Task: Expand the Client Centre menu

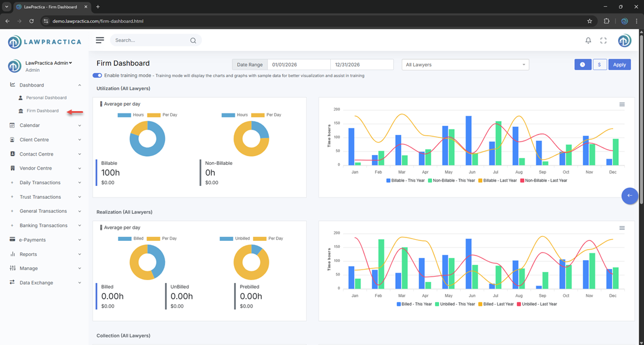Action: tap(45, 140)
